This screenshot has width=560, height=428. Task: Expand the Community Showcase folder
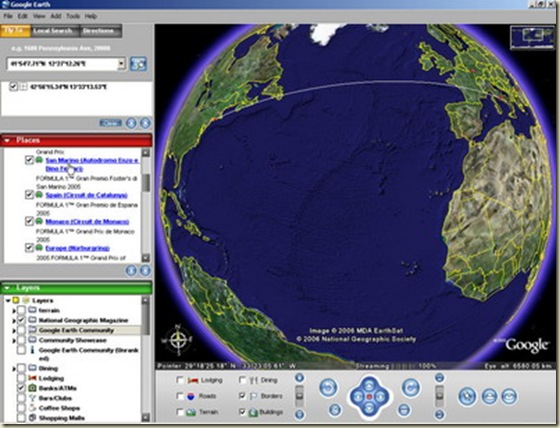pyautogui.click(x=14, y=340)
